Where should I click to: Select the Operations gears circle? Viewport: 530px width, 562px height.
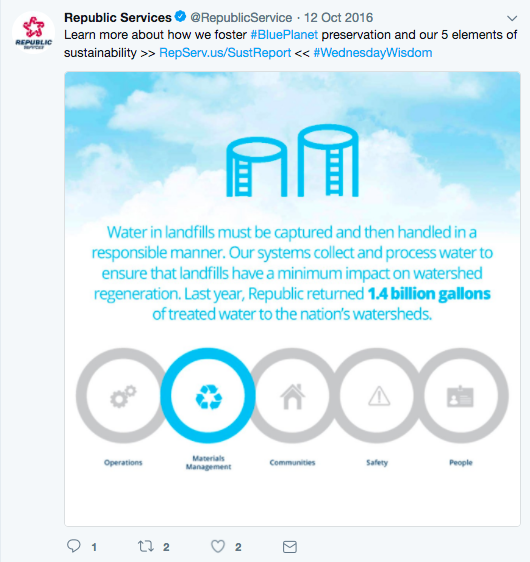click(123, 396)
